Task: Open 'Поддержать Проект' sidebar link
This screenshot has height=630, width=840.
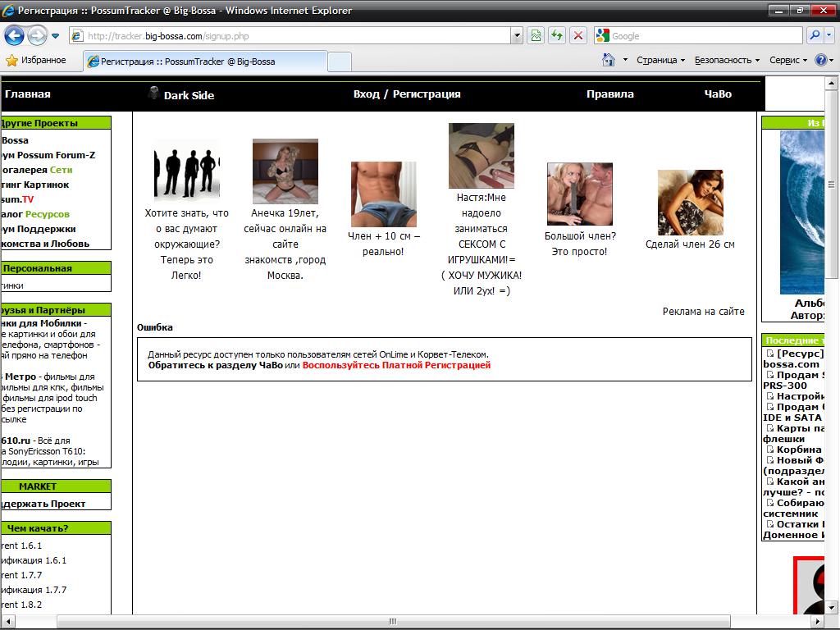Action: point(43,504)
